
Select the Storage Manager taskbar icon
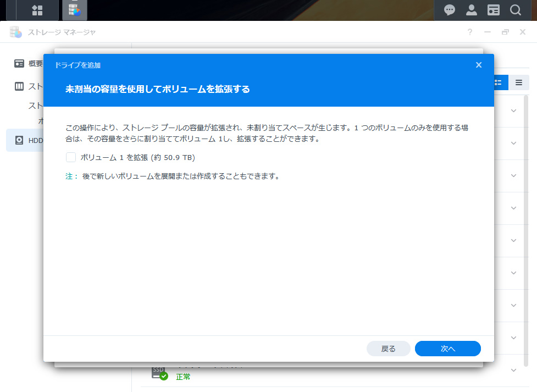tap(75, 10)
